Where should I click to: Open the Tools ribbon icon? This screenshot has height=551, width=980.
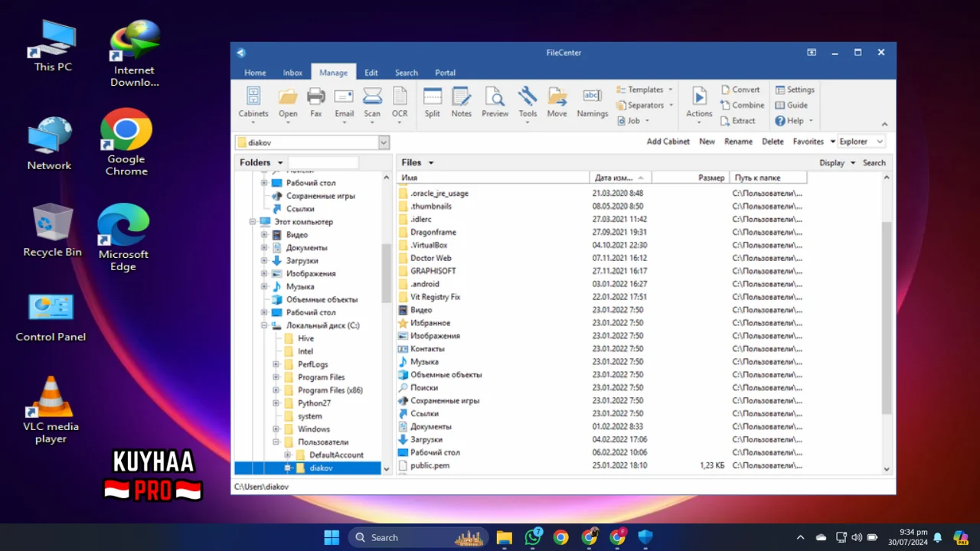(528, 103)
